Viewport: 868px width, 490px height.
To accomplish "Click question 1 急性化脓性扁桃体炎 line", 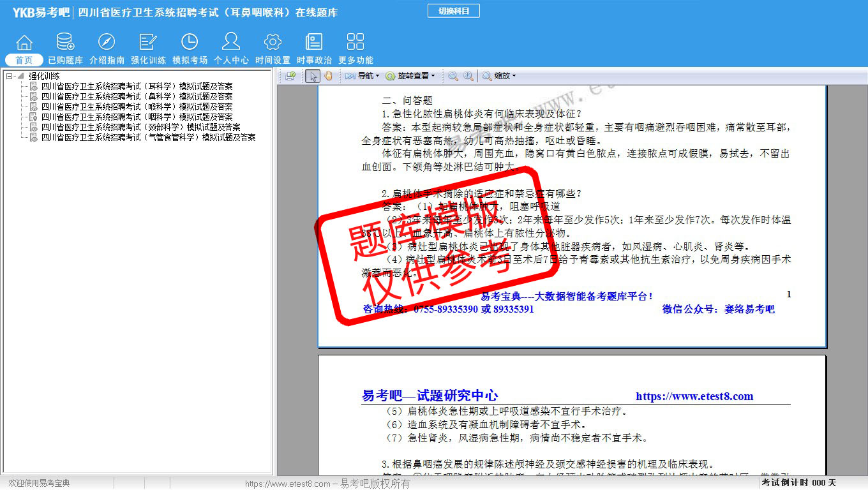I will pos(482,114).
